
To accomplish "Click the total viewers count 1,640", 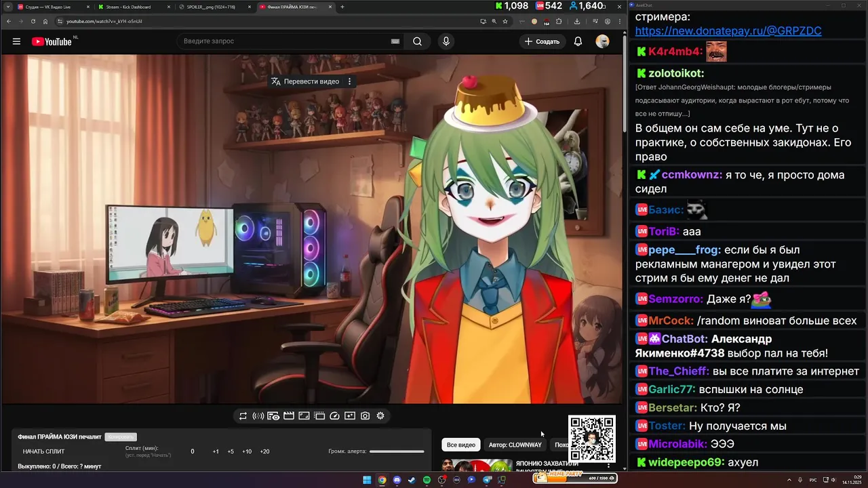I will pos(588,6).
